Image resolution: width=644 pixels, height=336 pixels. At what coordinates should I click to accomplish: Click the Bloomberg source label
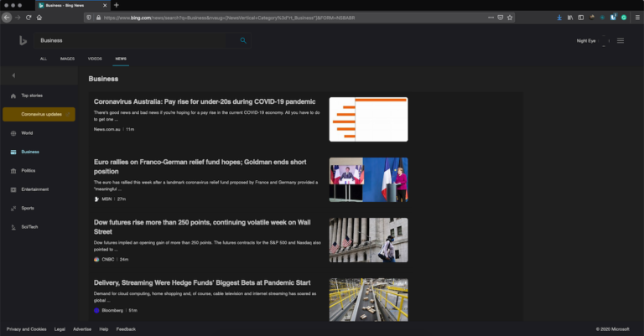(112, 311)
